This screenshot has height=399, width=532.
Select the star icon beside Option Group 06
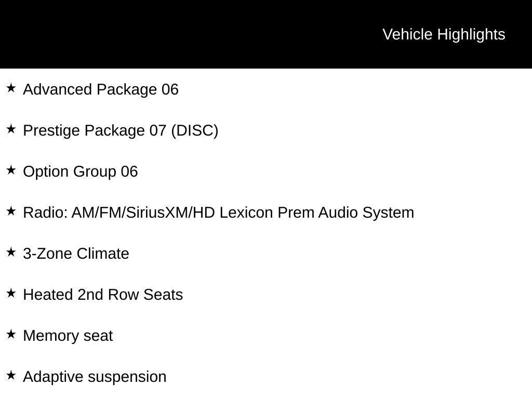tap(11, 170)
